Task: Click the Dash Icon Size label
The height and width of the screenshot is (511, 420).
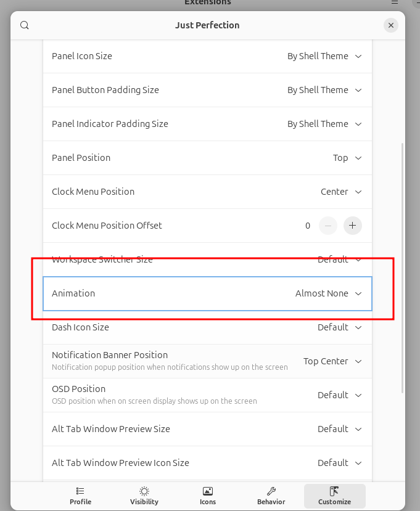Action: coord(80,327)
